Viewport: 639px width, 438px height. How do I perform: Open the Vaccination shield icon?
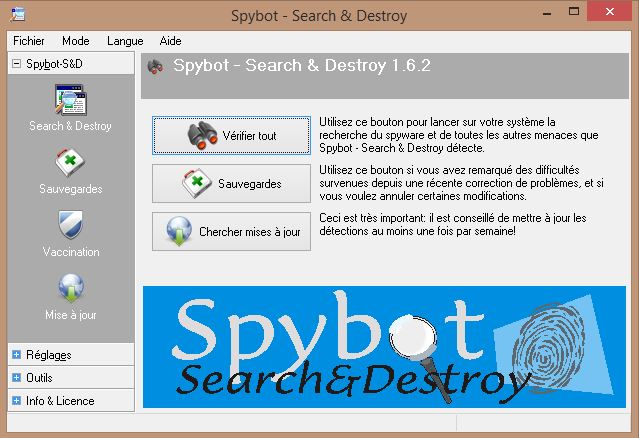pyautogui.click(x=71, y=225)
